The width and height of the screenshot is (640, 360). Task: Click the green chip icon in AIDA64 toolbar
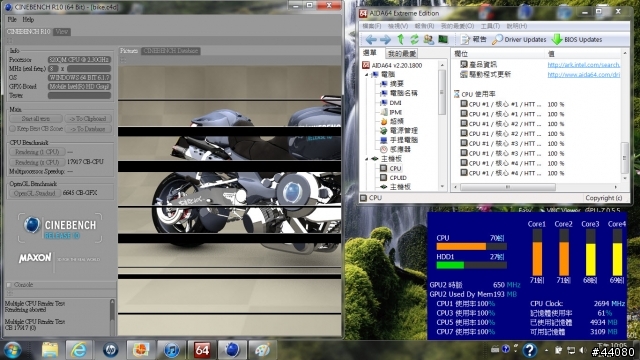tap(443, 39)
